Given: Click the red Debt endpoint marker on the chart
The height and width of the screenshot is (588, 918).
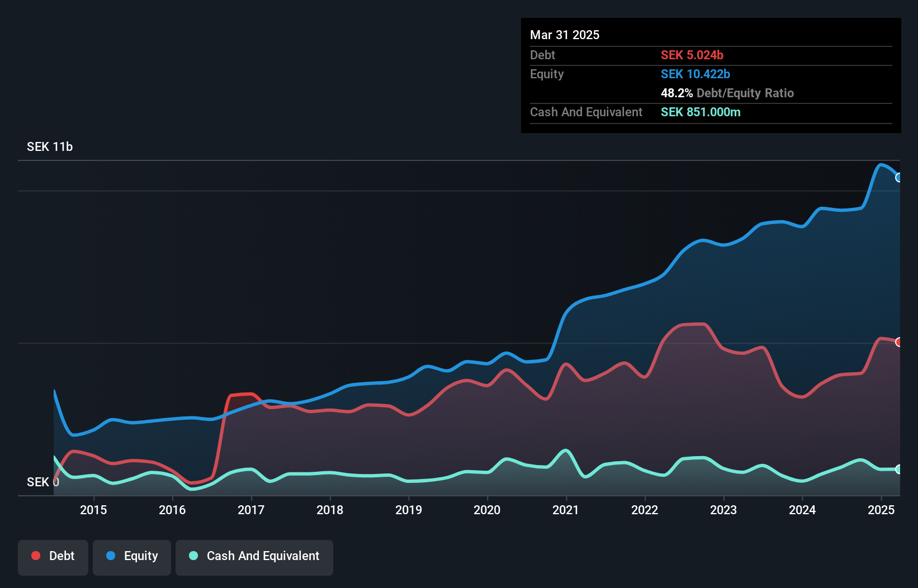Looking at the screenshot, I should click(898, 342).
